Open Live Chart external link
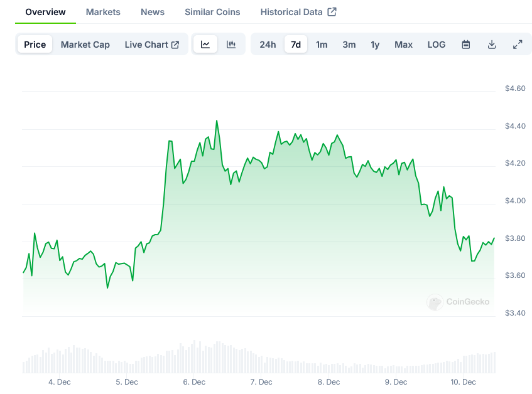 [152, 45]
